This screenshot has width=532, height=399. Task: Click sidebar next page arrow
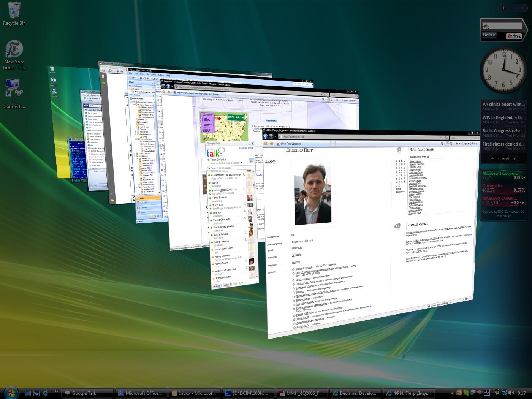(524, 8)
